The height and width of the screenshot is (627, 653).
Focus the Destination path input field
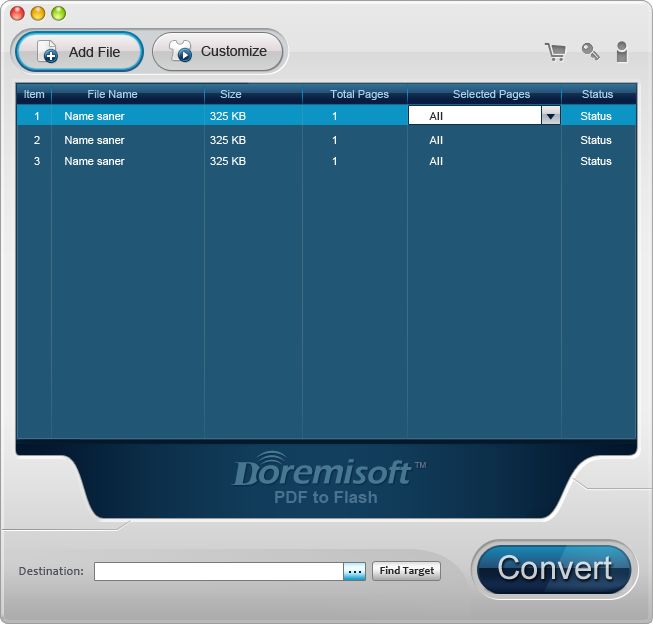(x=219, y=571)
